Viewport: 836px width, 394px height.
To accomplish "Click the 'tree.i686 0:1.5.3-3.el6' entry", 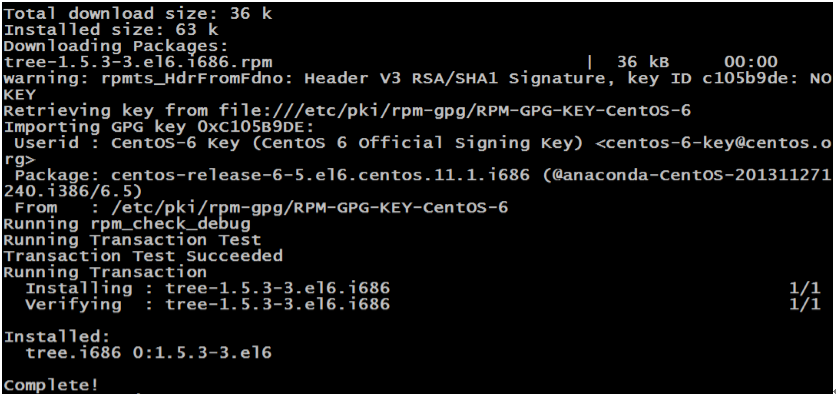I will tap(149, 353).
